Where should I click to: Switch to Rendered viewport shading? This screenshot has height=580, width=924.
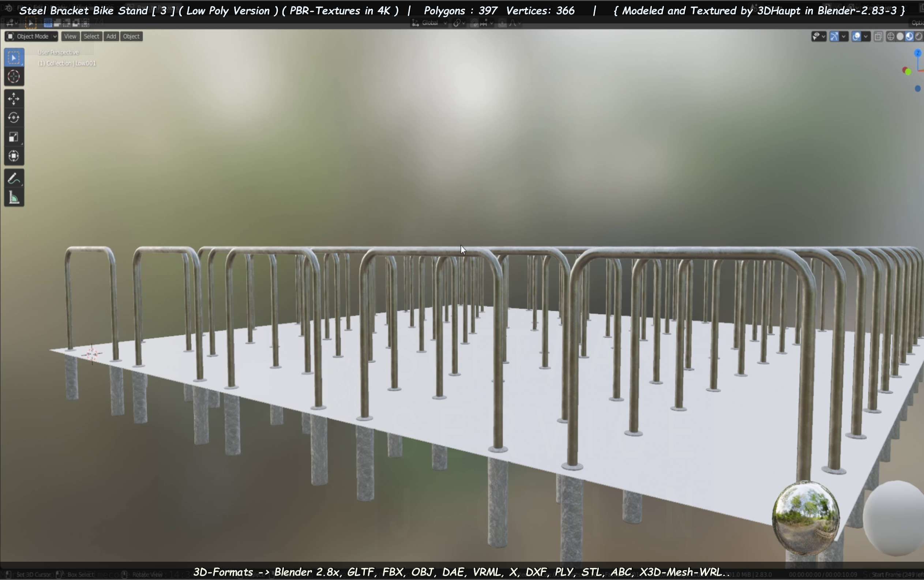point(919,37)
